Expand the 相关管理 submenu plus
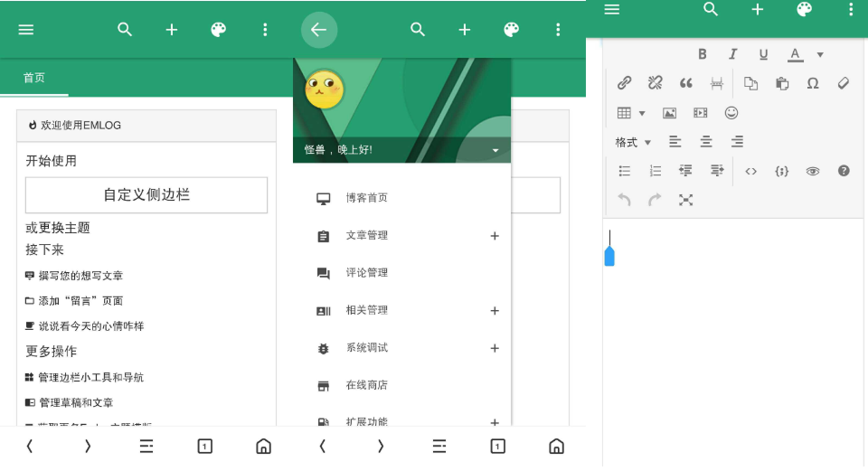The height and width of the screenshot is (471, 868). (495, 310)
